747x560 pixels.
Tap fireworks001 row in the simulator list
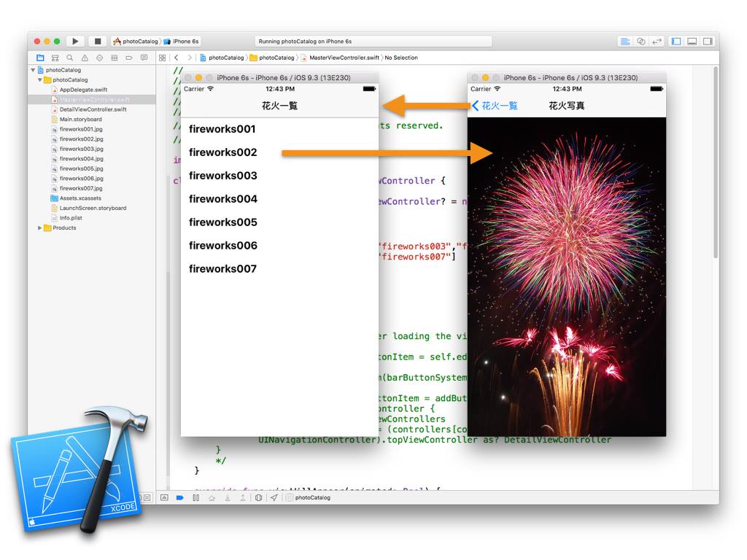click(279, 129)
